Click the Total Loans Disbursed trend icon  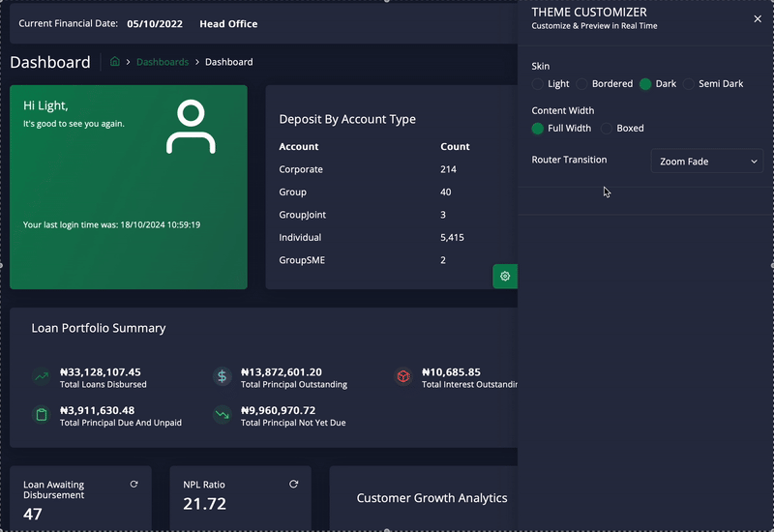(x=41, y=377)
